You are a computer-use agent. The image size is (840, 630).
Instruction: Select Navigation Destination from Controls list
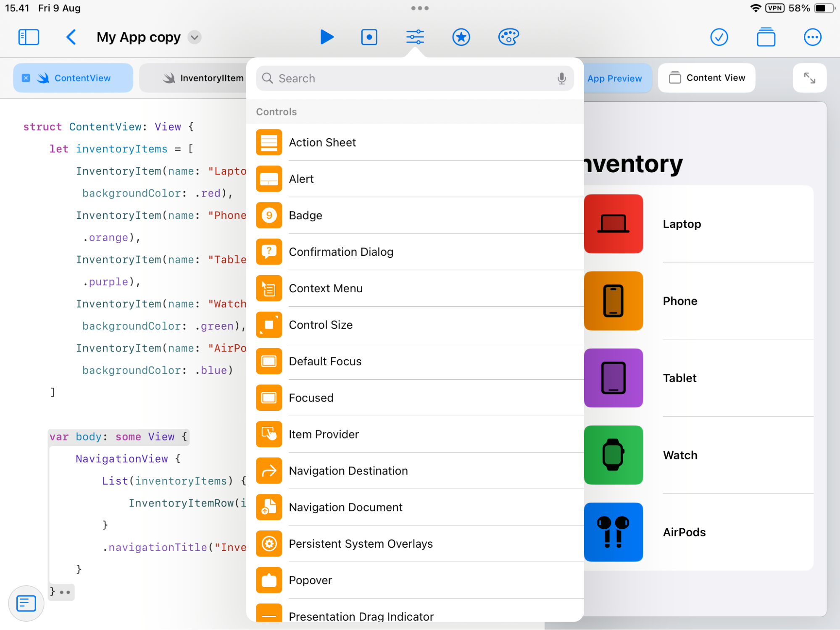pyautogui.click(x=348, y=471)
